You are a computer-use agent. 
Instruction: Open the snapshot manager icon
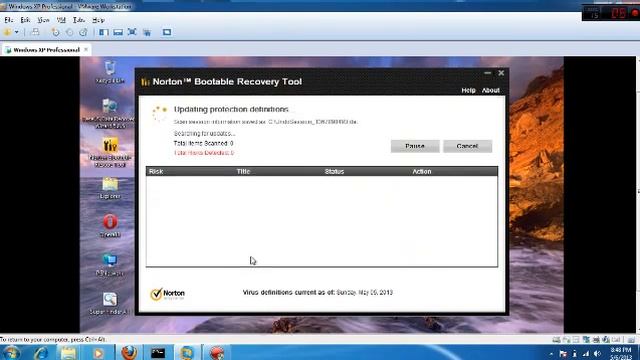pos(83,32)
